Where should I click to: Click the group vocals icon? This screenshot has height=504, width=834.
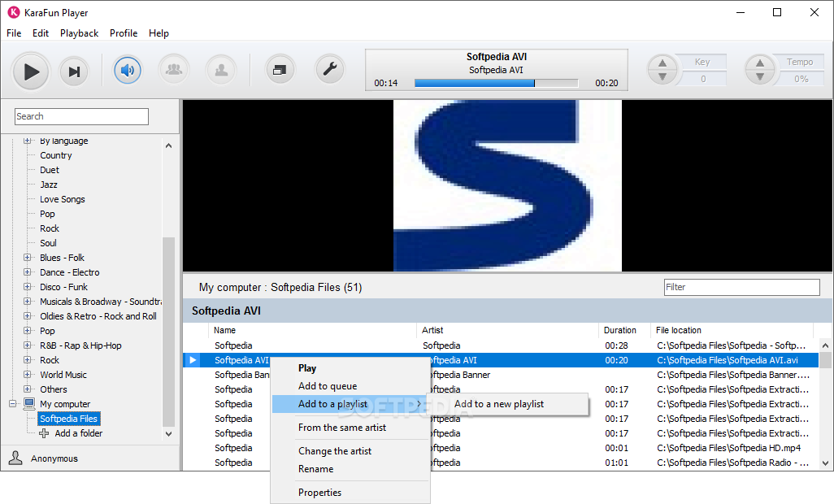point(174,70)
